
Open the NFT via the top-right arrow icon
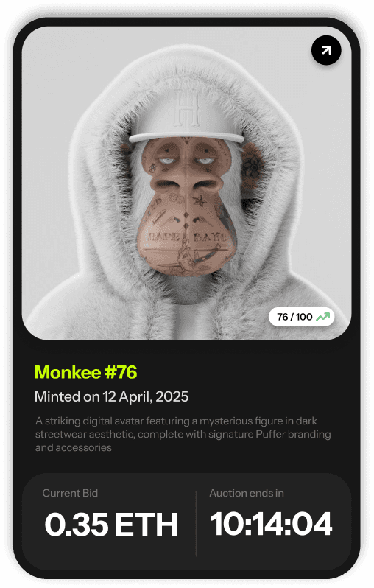(326, 50)
